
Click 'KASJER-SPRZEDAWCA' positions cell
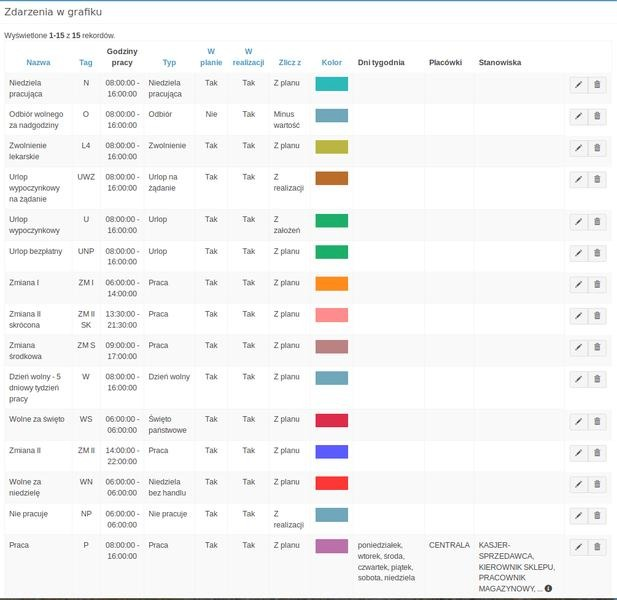point(517,567)
